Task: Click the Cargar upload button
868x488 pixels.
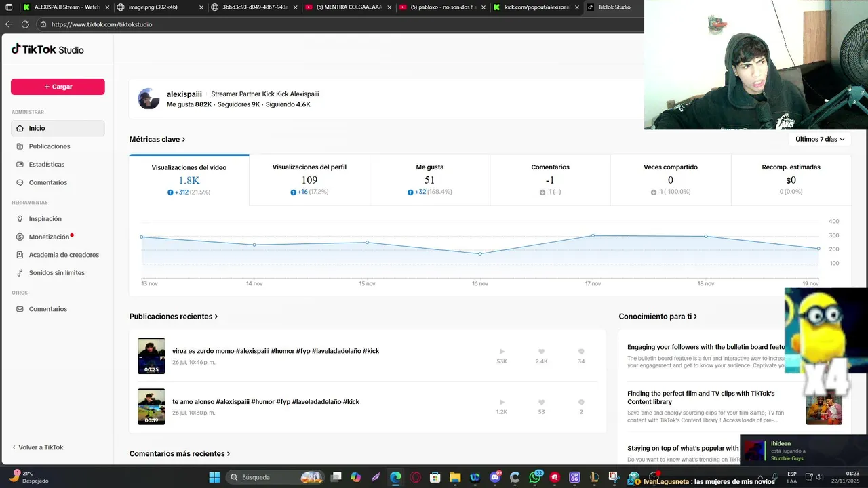Action: (58, 87)
